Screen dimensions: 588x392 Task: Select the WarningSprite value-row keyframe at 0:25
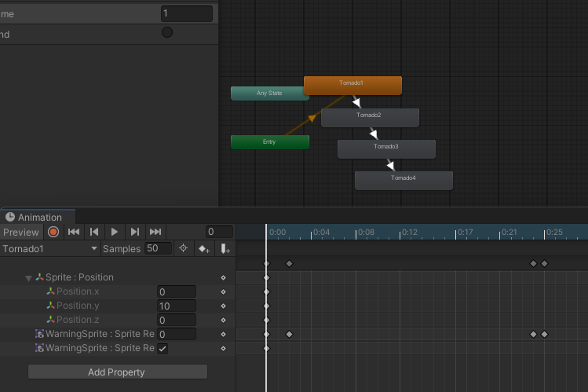coord(545,334)
